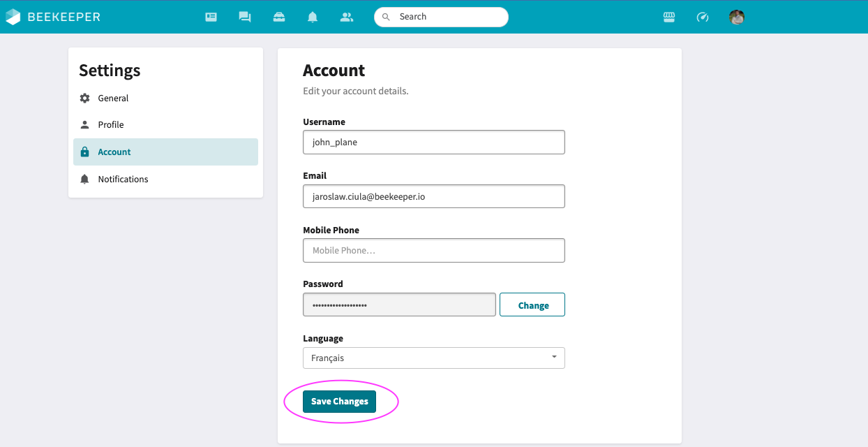
Task: Open the dashboard speedometer icon
Action: coord(703,17)
